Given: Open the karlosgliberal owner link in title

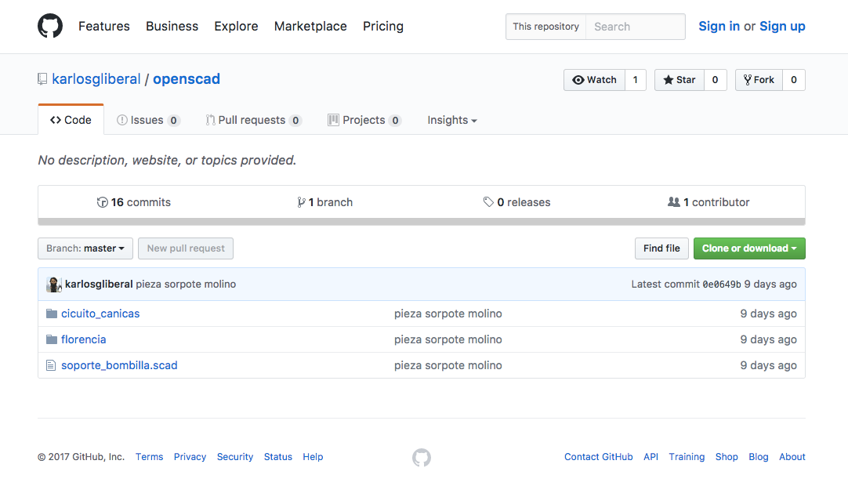Looking at the screenshot, I should point(96,79).
